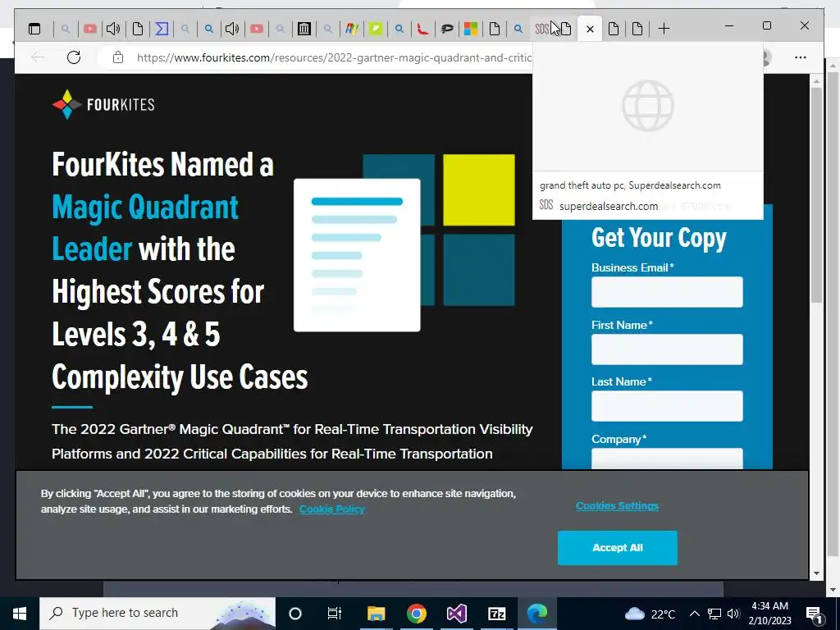This screenshot has height=630, width=840.
Task: Click the page scrollbar up arrow
Action: [816, 81]
